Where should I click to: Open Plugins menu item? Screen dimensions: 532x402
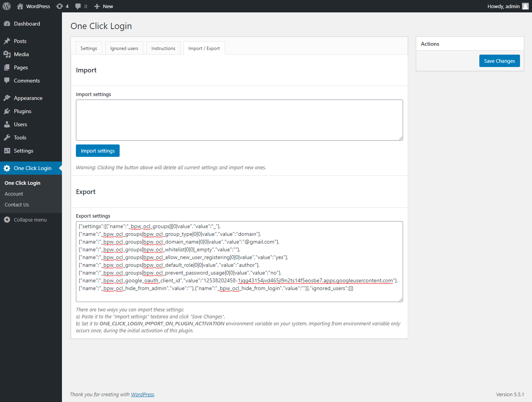tap(31, 111)
